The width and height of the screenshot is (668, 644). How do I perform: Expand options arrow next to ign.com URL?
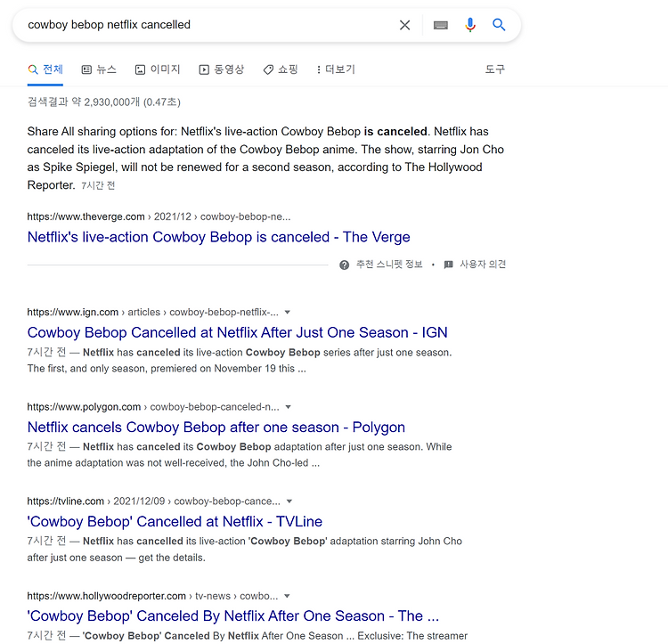pyautogui.click(x=288, y=313)
